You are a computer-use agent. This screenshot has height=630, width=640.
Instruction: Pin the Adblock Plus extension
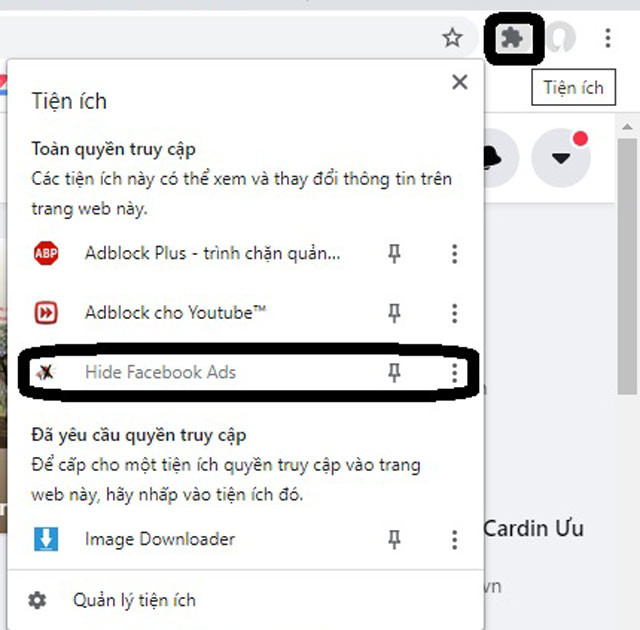(x=394, y=254)
